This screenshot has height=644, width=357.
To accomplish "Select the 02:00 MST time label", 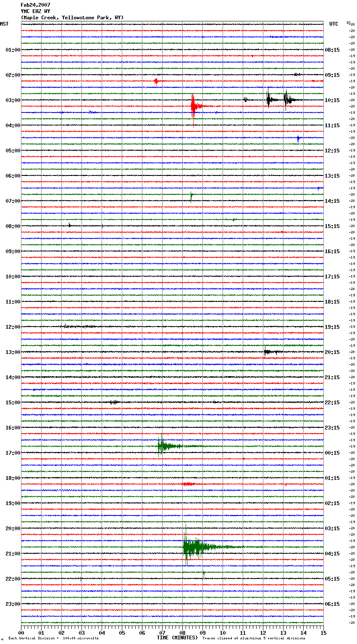I will 13,75.
